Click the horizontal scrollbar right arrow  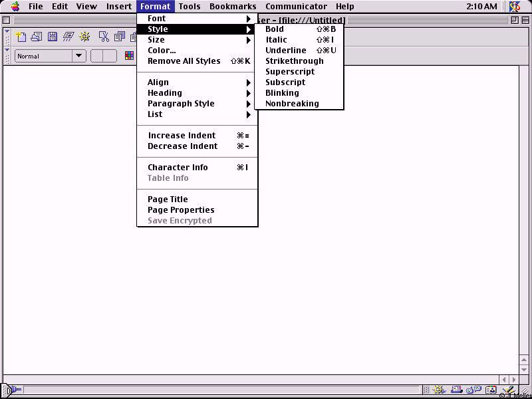514,379
